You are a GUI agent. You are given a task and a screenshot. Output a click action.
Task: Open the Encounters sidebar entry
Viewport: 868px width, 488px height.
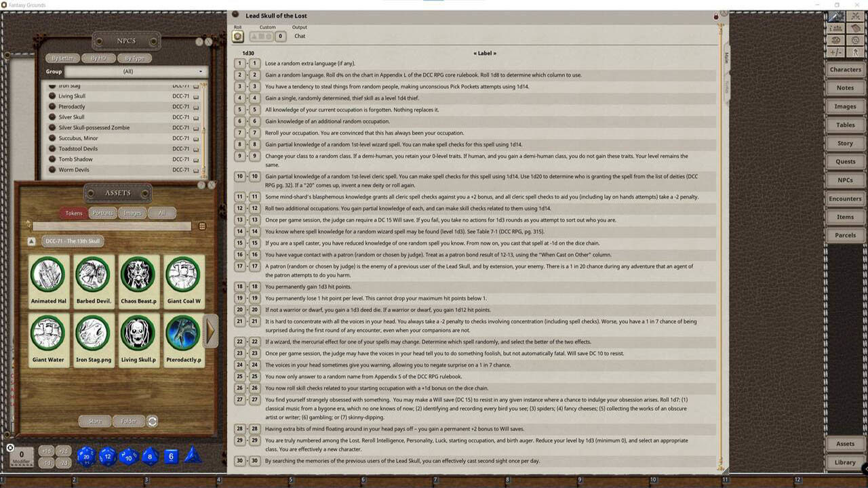pos(844,198)
